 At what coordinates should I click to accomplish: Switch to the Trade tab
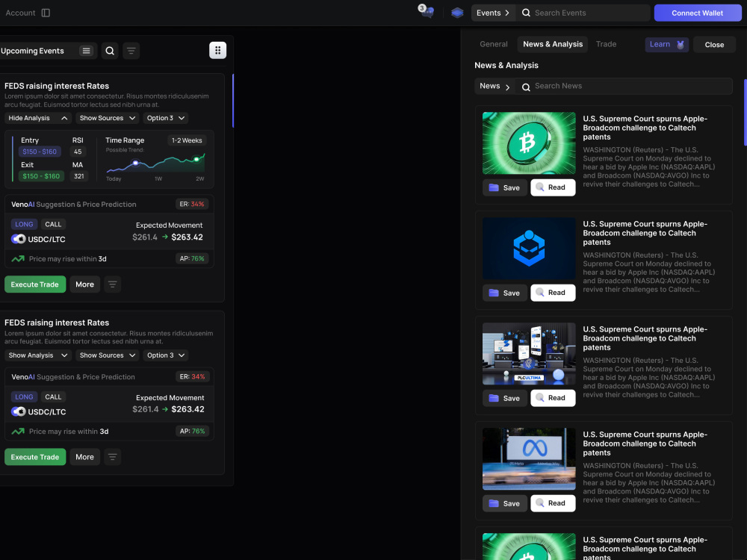[x=606, y=44]
